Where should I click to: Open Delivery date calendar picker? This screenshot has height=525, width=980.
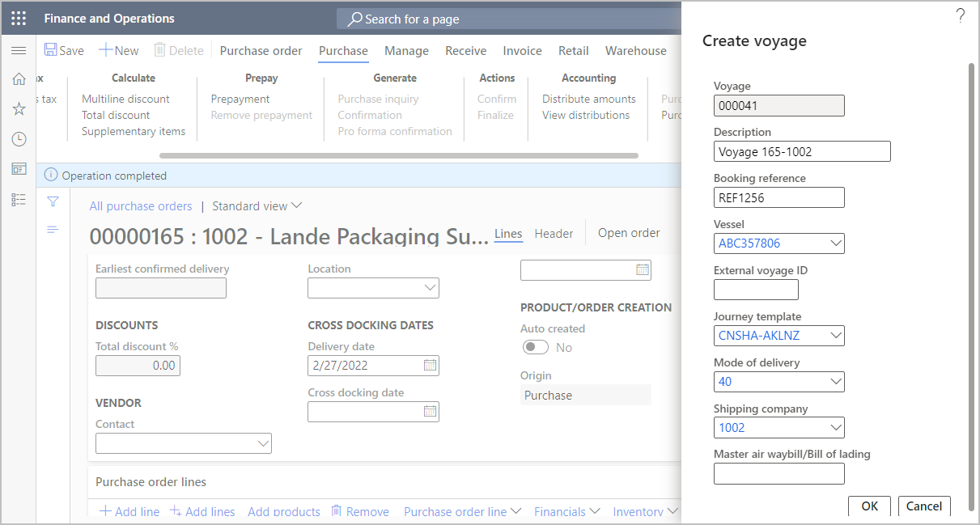pos(431,366)
